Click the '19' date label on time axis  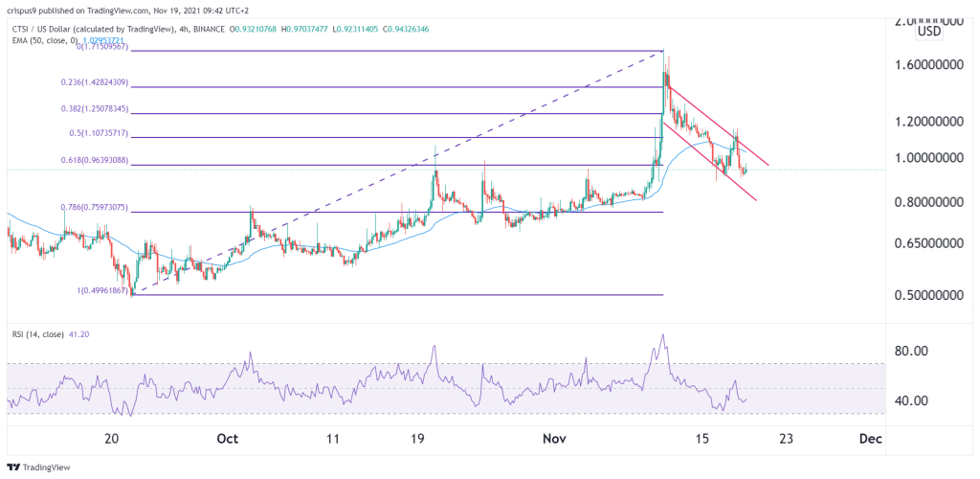click(418, 439)
